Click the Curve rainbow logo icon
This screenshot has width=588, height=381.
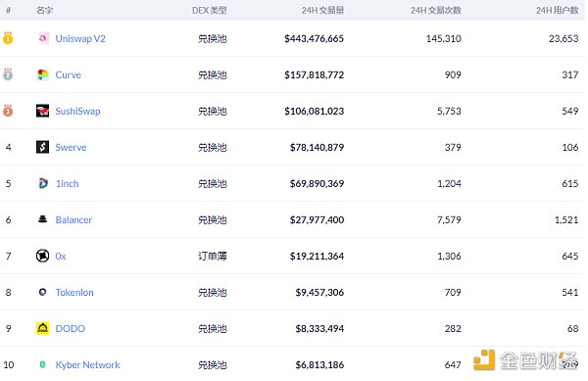[x=43, y=74]
